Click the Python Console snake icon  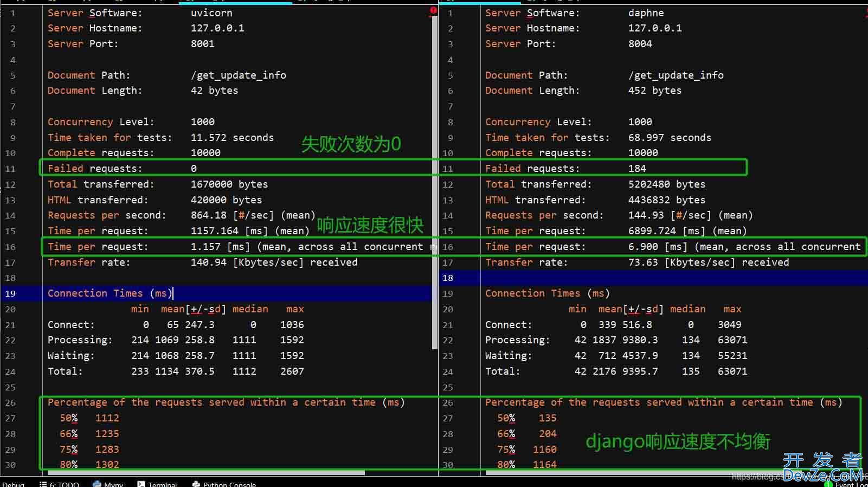(x=196, y=484)
